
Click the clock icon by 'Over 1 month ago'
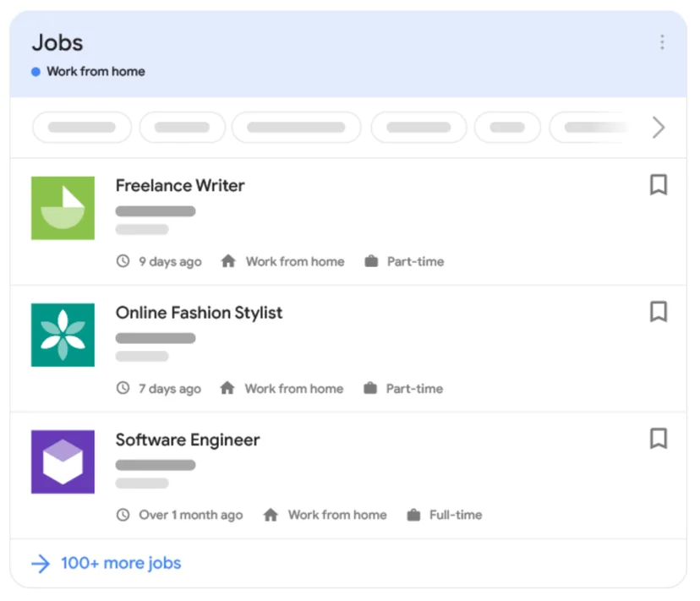click(123, 515)
